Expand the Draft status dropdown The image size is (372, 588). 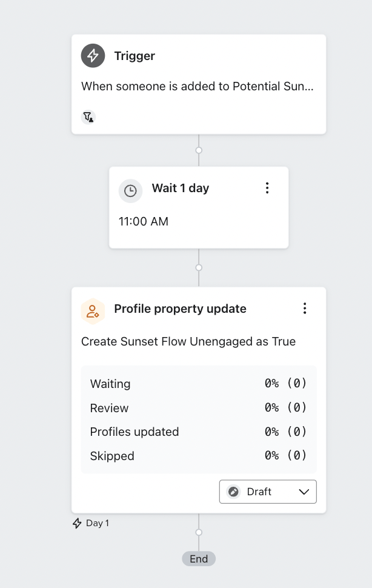pyautogui.click(x=268, y=492)
